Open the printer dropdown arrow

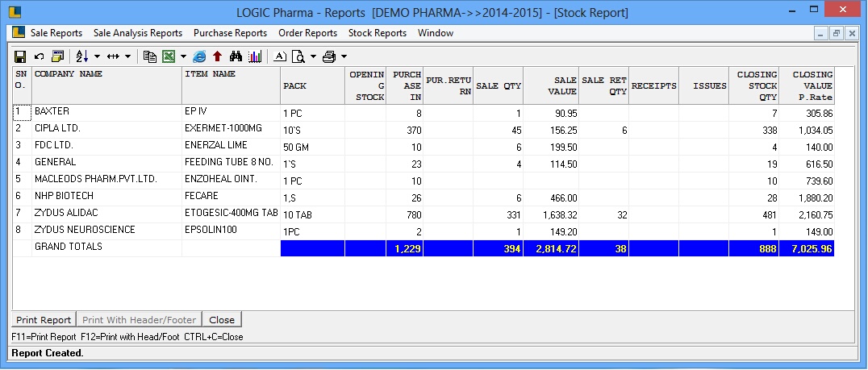(x=344, y=56)
